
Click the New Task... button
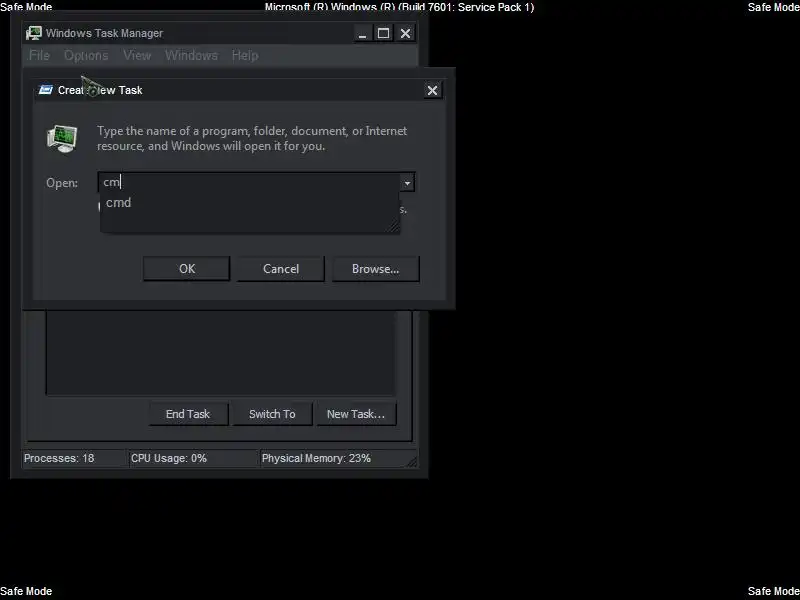[356, 414]
